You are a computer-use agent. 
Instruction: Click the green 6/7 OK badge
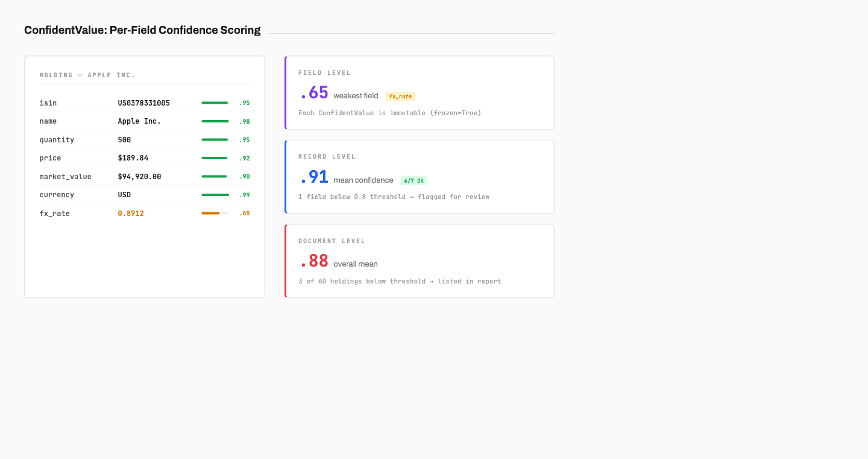(414, 180)
